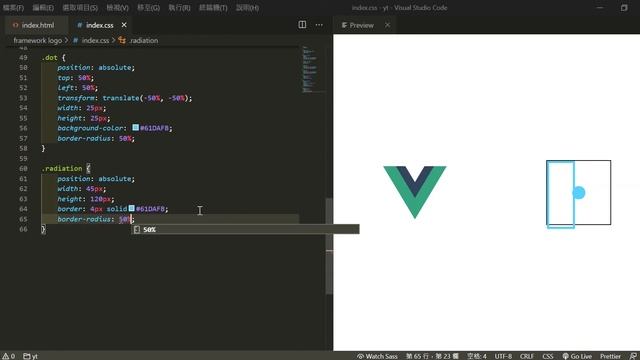Click framework logo in breadcrumb
Viewport: 640px width, 360px height.
pyautogui.click(x=38, y=40)
